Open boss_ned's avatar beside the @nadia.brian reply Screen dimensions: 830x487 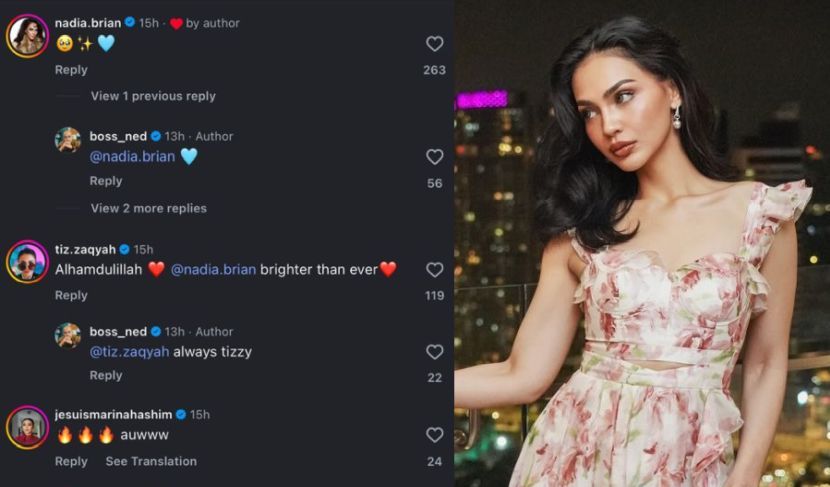(x=68, y=140)
